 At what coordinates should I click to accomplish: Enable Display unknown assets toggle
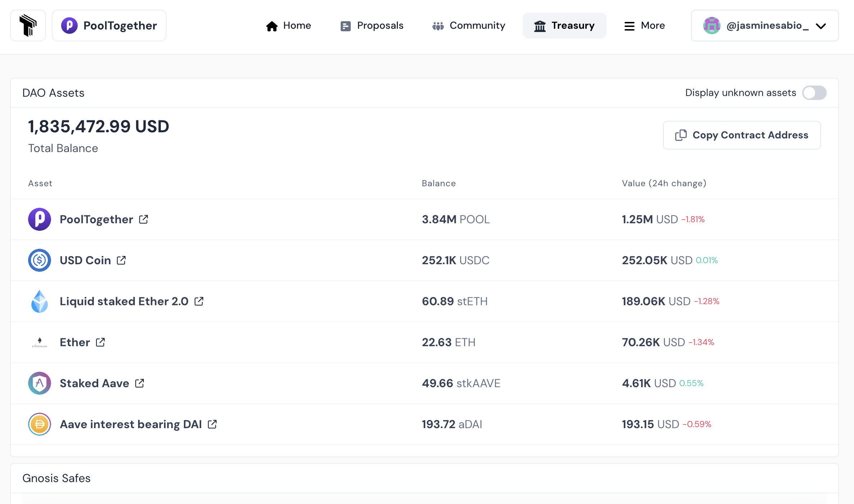tap(814, 93)
